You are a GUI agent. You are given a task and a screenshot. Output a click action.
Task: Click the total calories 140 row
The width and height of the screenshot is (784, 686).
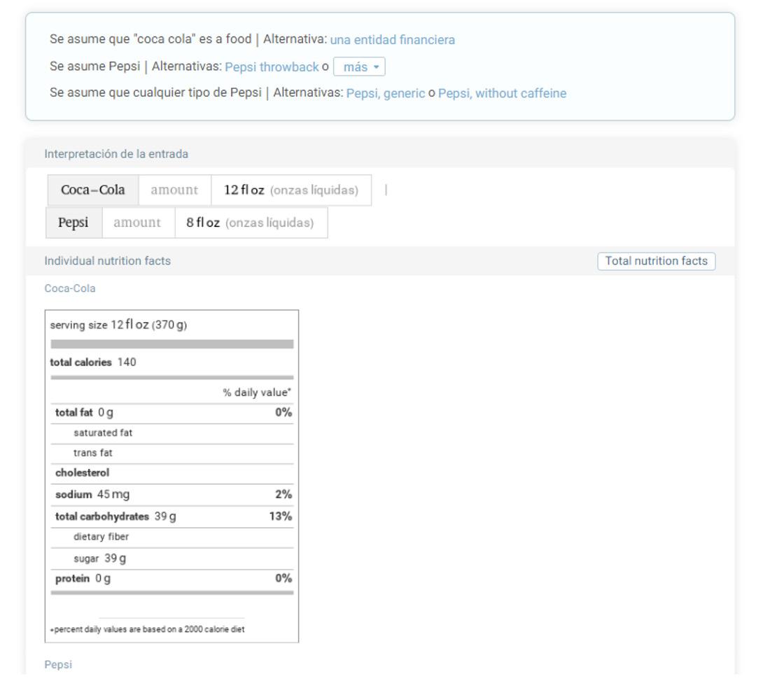pyautogui.click(x=93, y=363)
